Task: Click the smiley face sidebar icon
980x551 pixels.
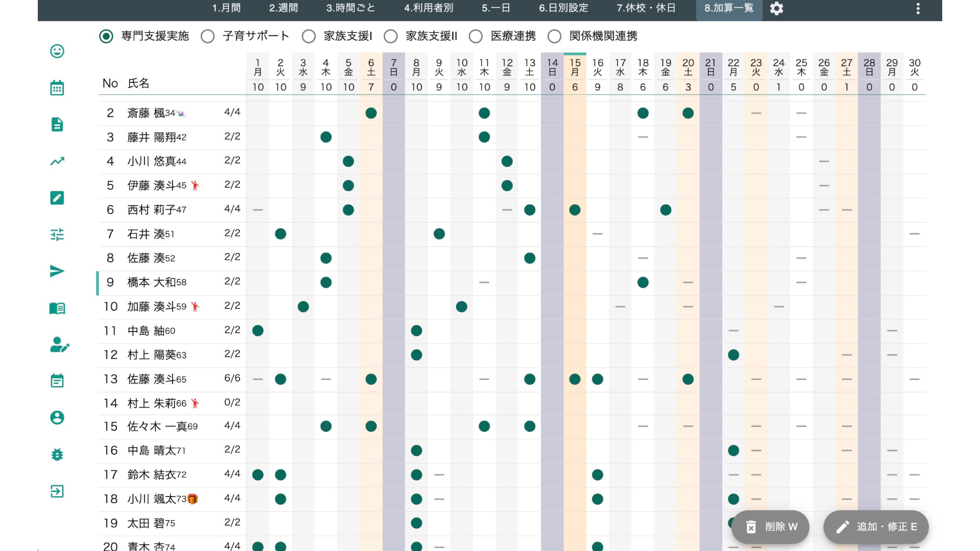Action: click(57, 51)
